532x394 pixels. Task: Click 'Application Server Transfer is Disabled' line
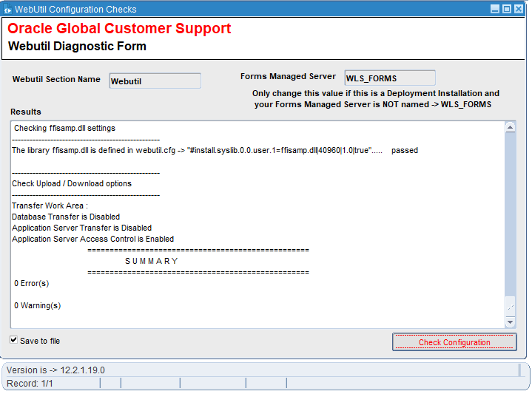point(82,228)
